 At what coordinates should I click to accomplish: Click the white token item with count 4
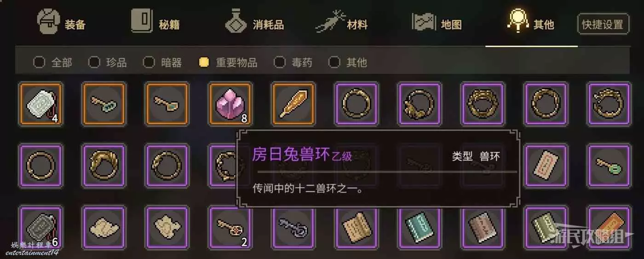40,104
